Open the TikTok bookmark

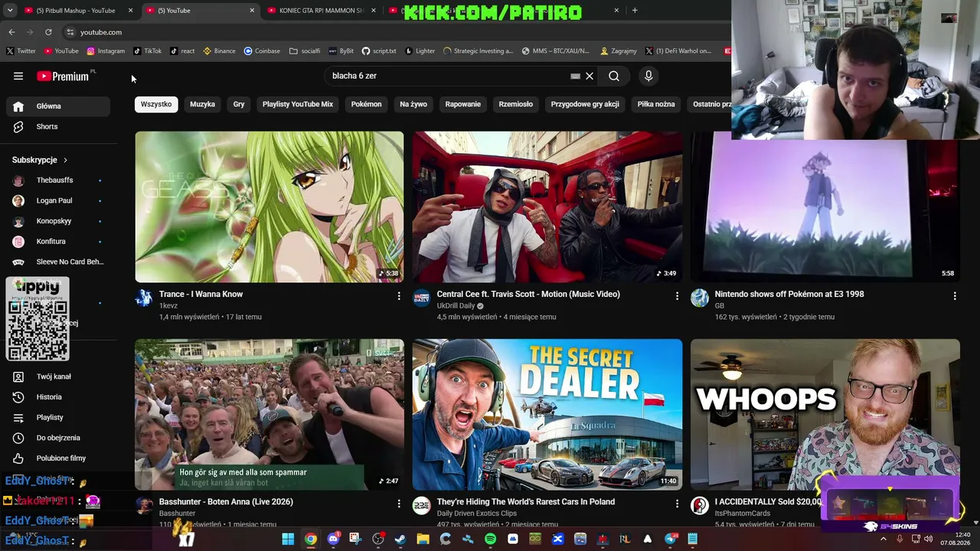pos(148,51)
